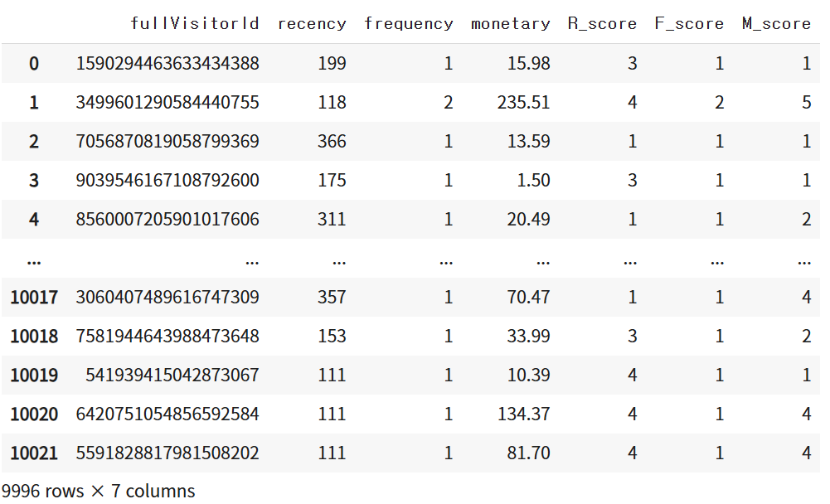Image resolution: width=830 pixels, height=504 pixels.
Task: Click monetary value 81.70
Action: [529, 453]
